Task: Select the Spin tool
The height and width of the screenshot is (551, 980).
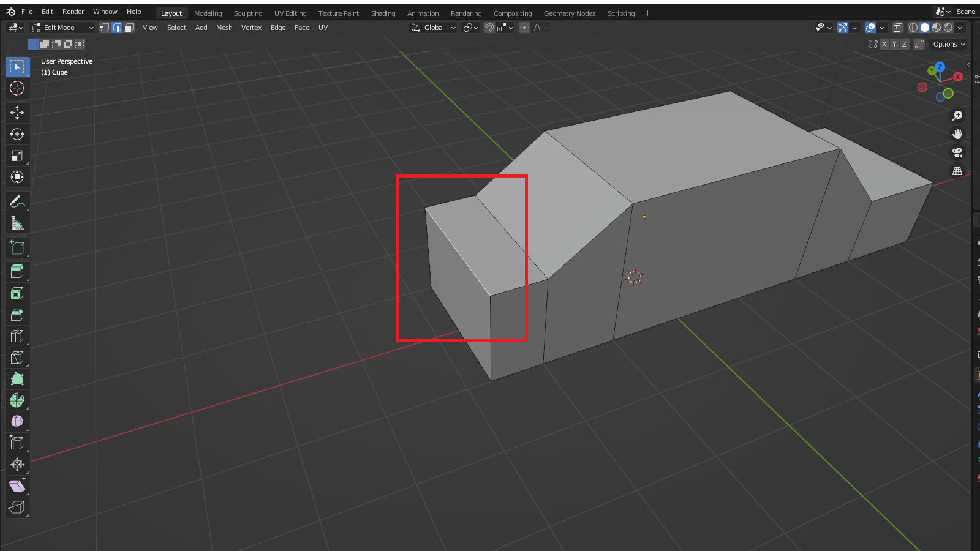Action: coord(17,400)
